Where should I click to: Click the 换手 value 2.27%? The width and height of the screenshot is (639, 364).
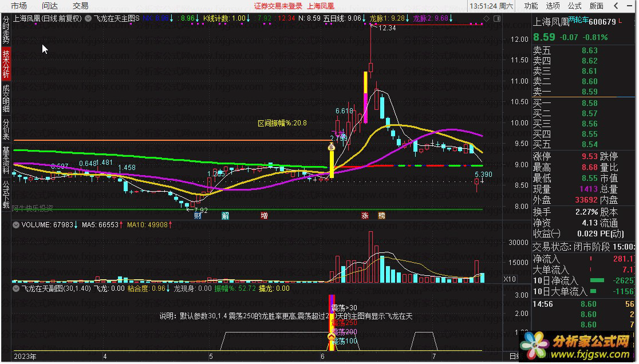[586, 212]
